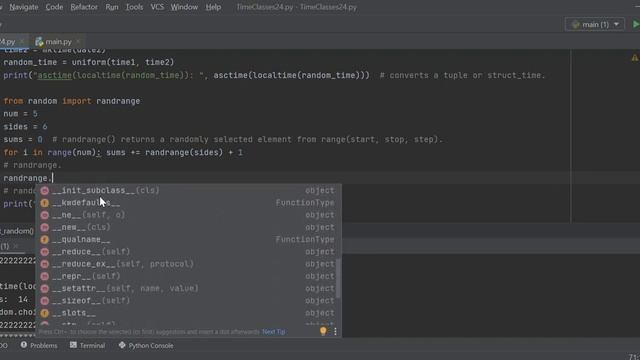Click the lightbulb icon in completion popup
The image size is (640, 360).
[323, 331]
